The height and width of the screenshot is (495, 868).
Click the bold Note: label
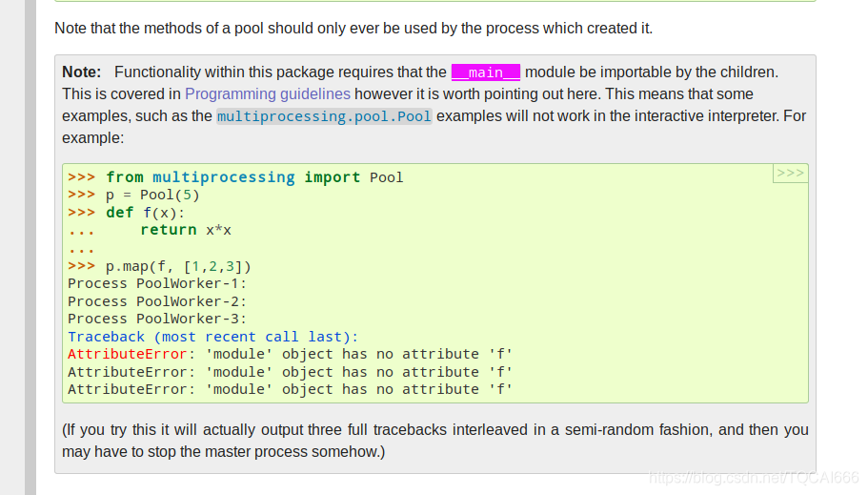(81, 72)
